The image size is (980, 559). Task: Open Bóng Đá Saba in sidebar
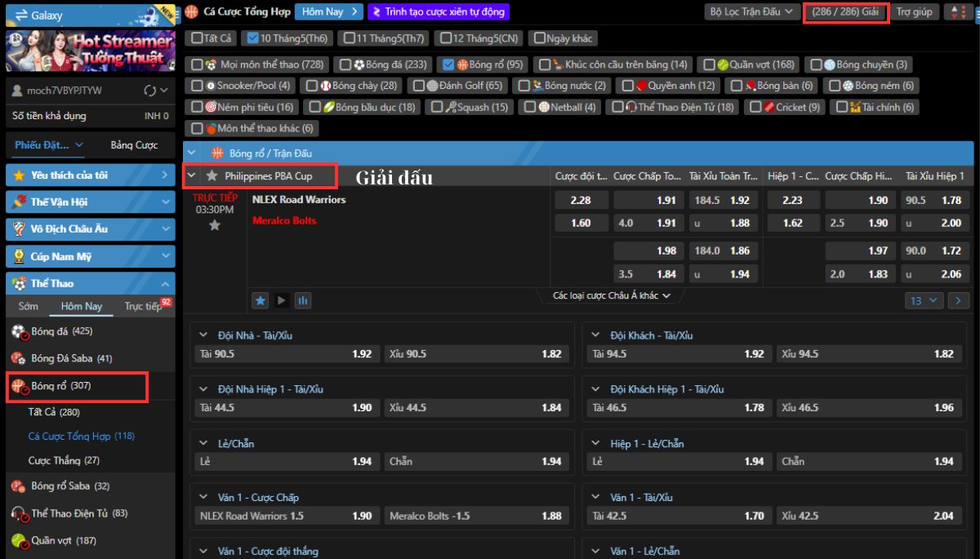[72, 358]
